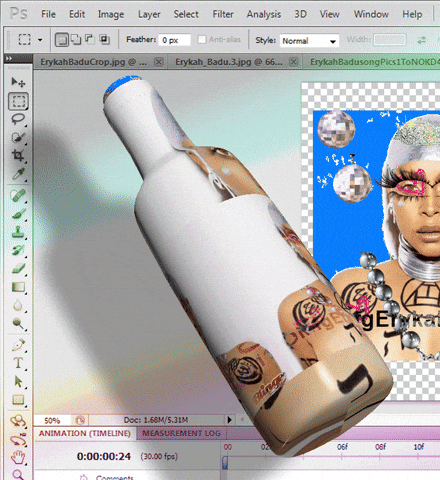Choose Intersect with selection mode

[x=105, y=40]
